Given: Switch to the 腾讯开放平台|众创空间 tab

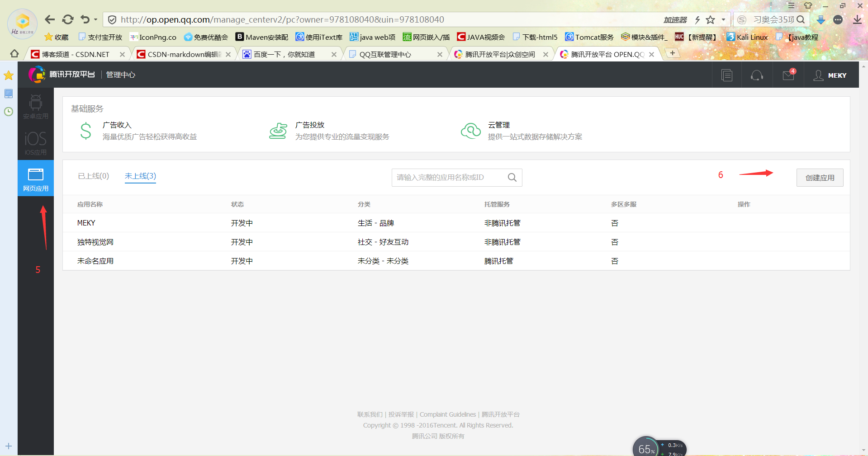Looking at the screenshot, I should (x=500, y=54).
